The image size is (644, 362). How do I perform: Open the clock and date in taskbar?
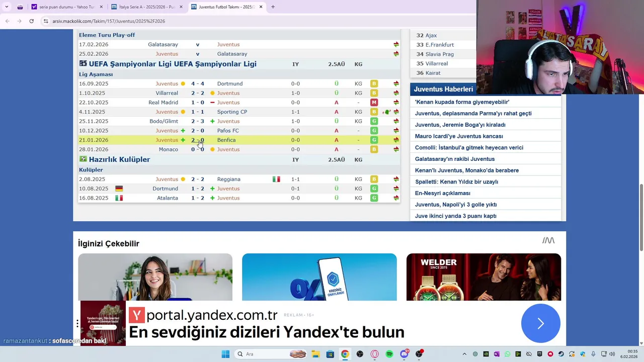[x=629, y=354]
